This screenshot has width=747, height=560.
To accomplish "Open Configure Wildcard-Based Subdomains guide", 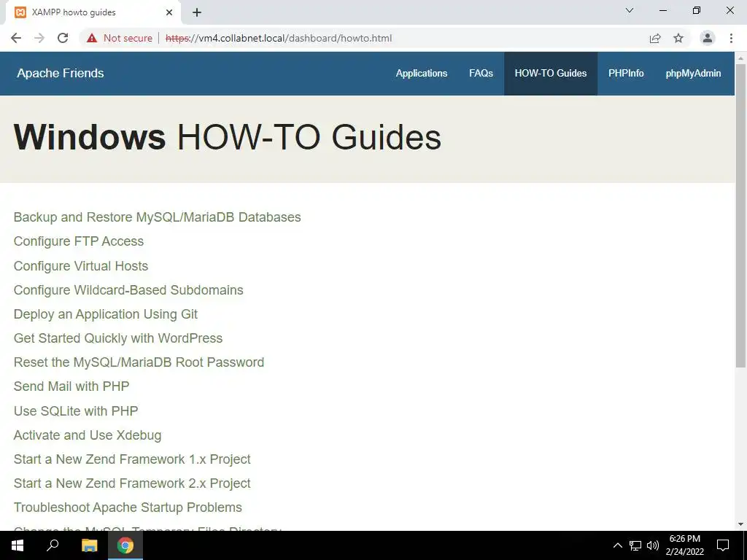I will pos(128,290).
